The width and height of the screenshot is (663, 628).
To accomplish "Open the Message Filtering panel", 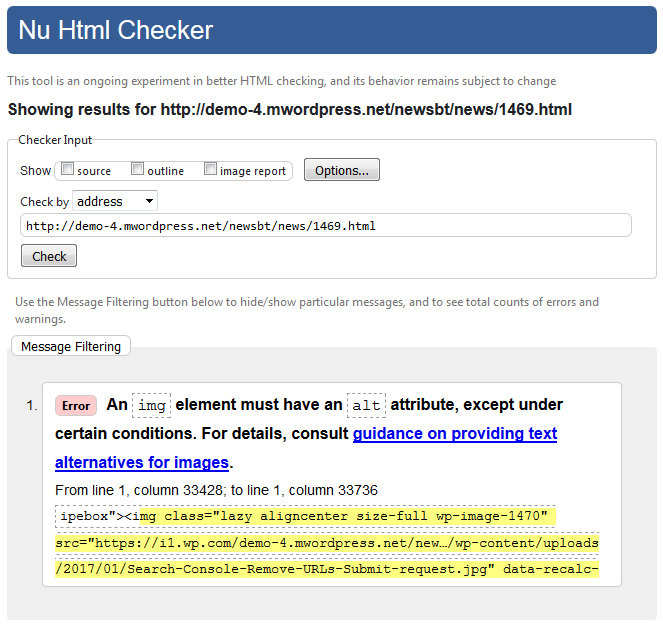I will [71, 346].
